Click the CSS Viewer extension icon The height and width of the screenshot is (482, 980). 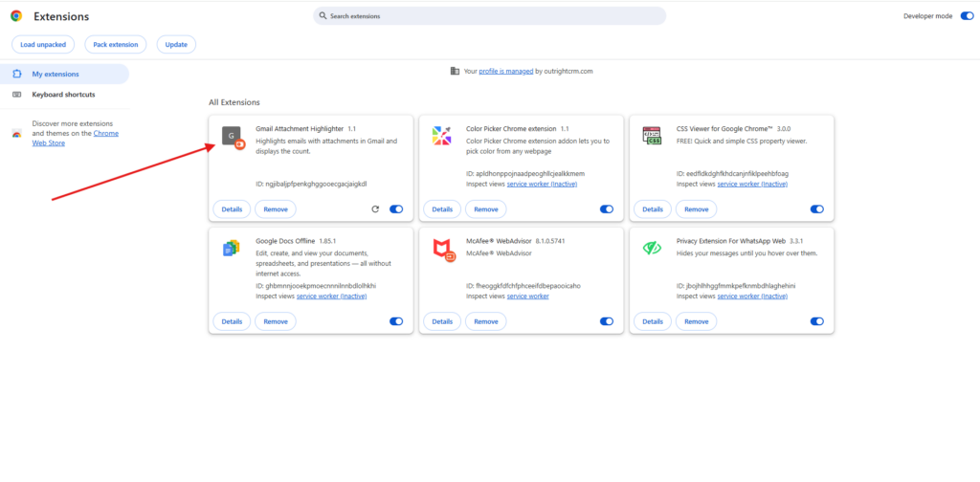point(652,136)
